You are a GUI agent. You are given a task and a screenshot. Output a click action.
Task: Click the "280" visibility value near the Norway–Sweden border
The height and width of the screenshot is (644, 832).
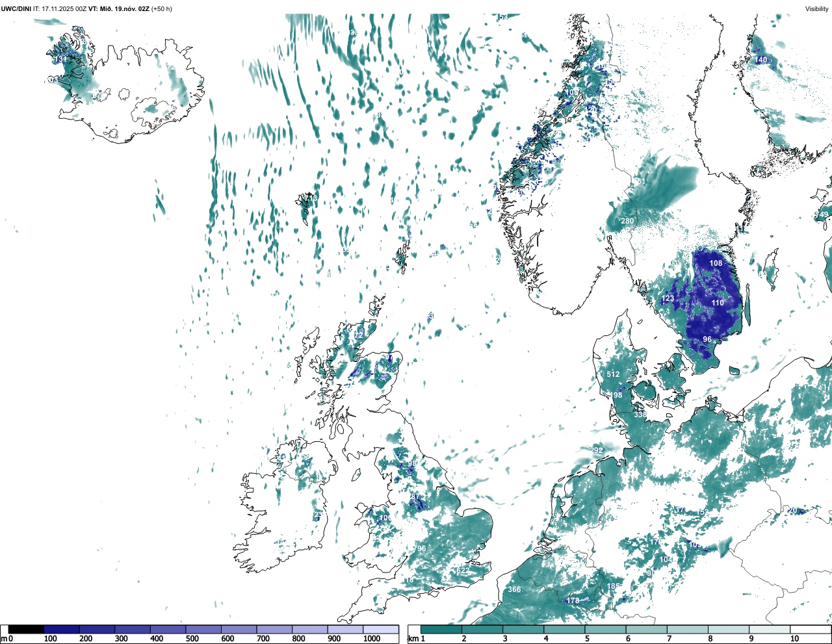627,221
